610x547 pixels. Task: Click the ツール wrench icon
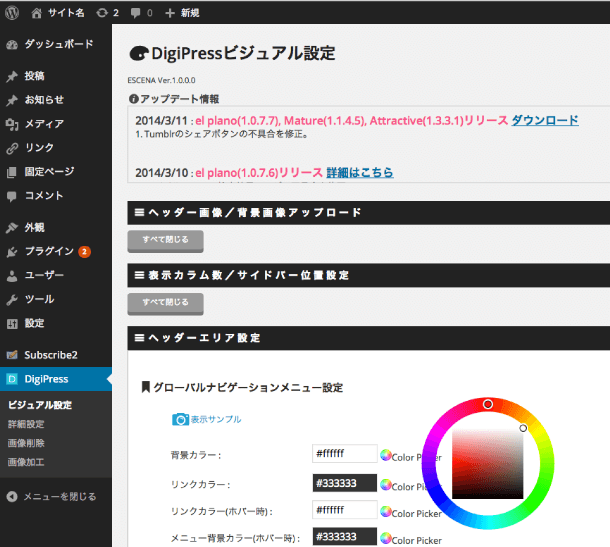coord(12,300)
